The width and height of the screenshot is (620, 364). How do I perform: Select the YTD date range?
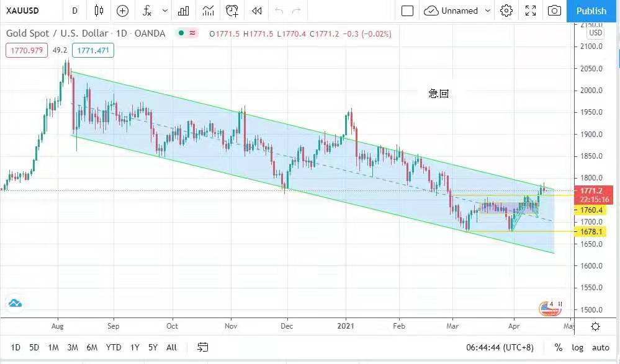pos(114,347)
